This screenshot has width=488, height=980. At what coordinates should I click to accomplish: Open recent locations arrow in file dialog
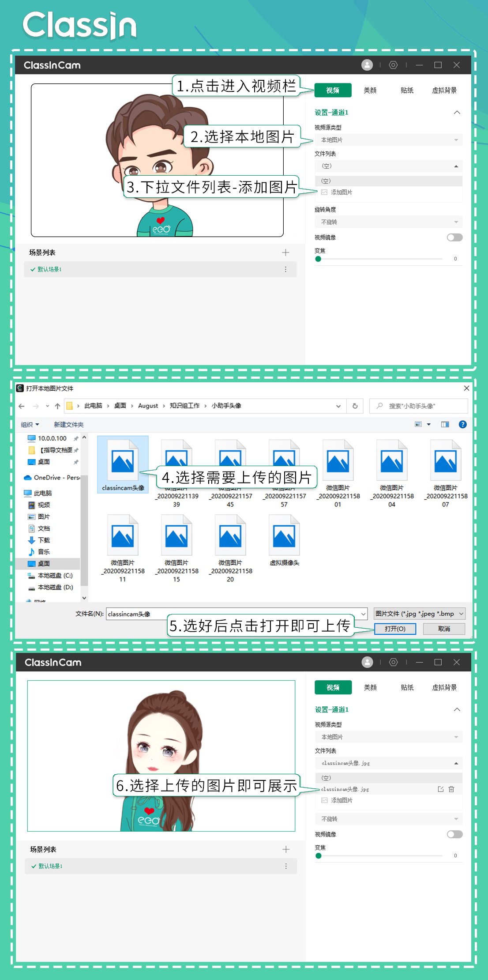[47, 406]
